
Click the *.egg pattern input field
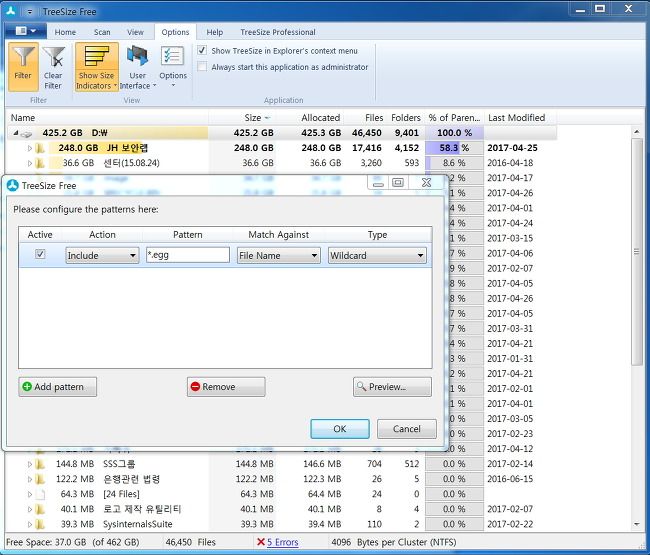click(188, 255)
